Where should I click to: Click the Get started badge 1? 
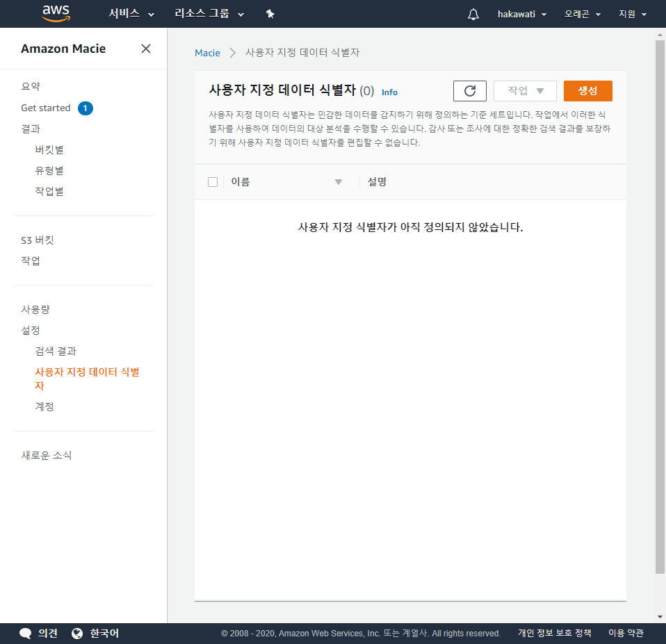[x=86, y=108]
